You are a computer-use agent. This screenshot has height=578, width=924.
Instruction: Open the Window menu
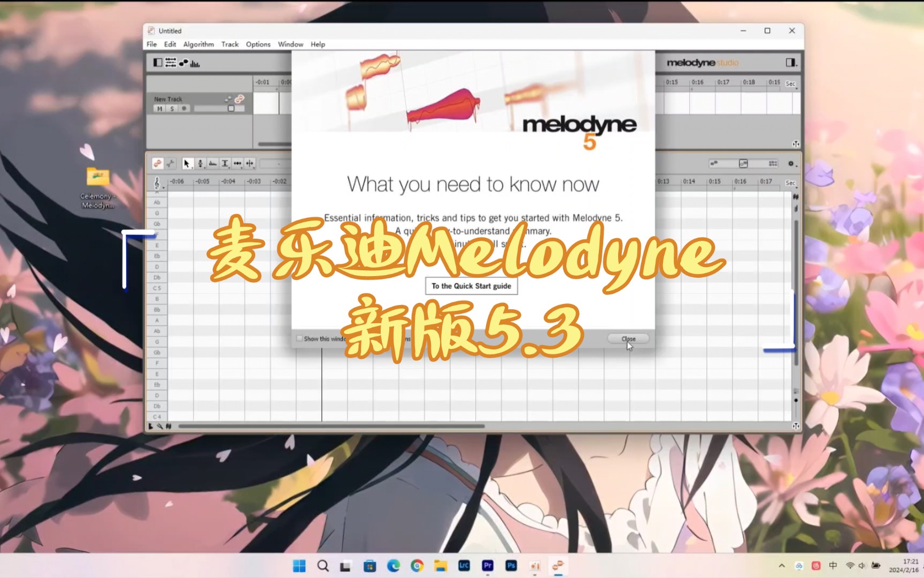(x=290, y=44)
